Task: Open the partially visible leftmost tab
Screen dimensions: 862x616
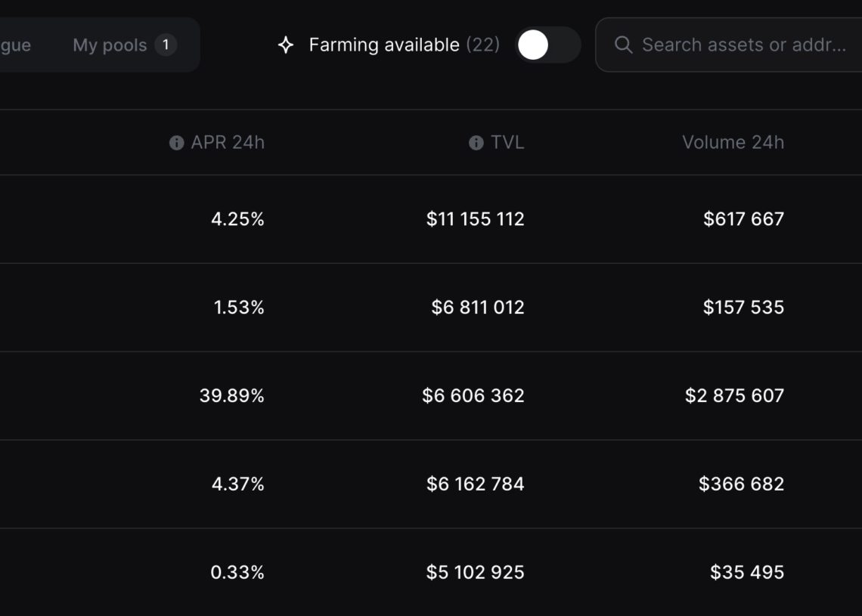Action: click(17, 45)
